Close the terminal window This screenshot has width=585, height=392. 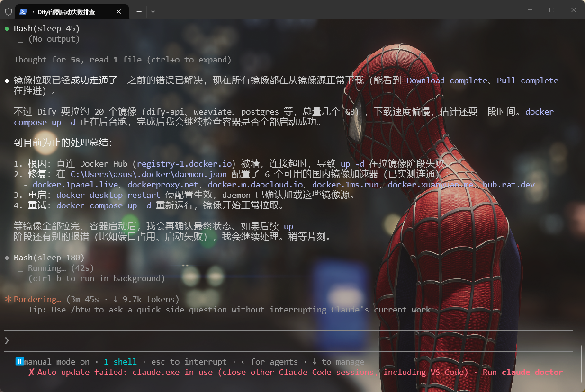(574, 10)
